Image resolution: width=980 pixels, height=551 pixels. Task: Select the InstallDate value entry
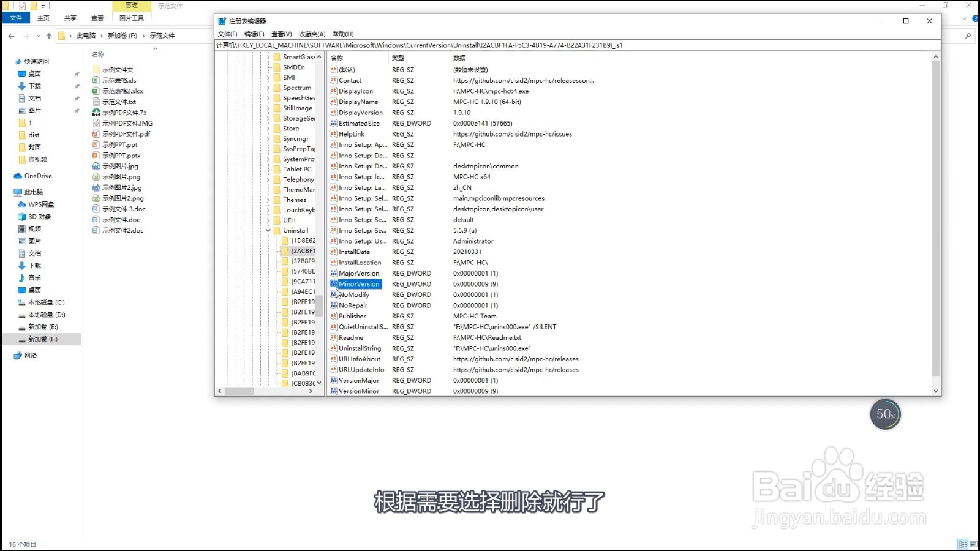click(x=355, y=252)
